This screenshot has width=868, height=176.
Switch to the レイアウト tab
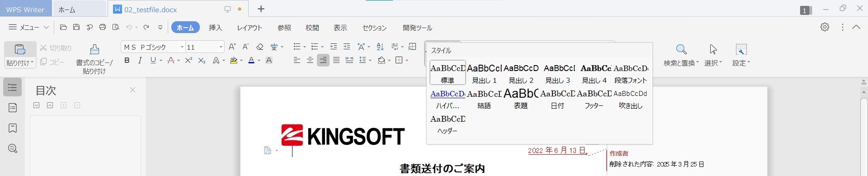250,28
